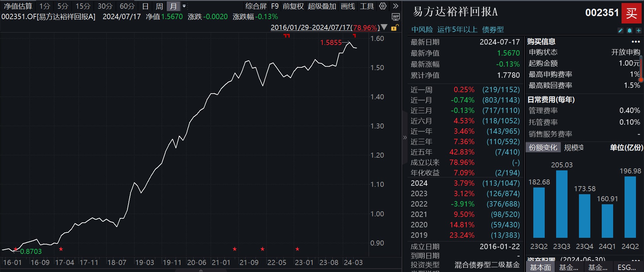Click the 中风险 risk tag
Viewport: 644px width, 272px height.
422,30
